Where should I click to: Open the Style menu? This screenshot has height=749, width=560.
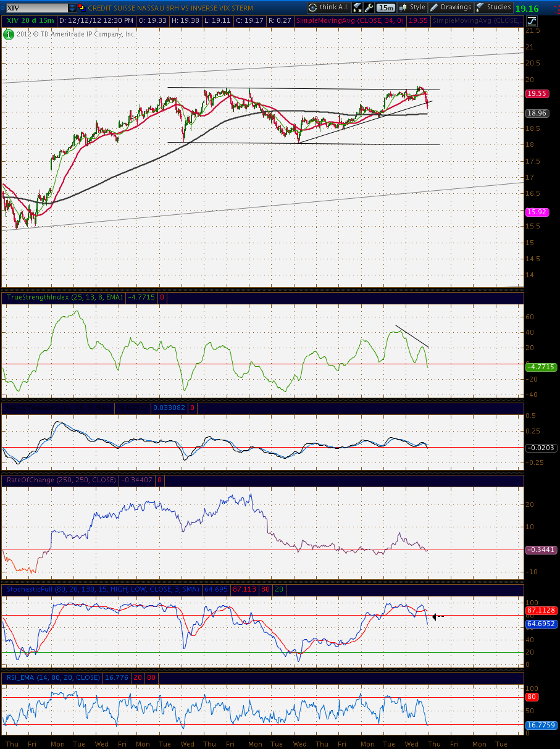click(413, 7)
